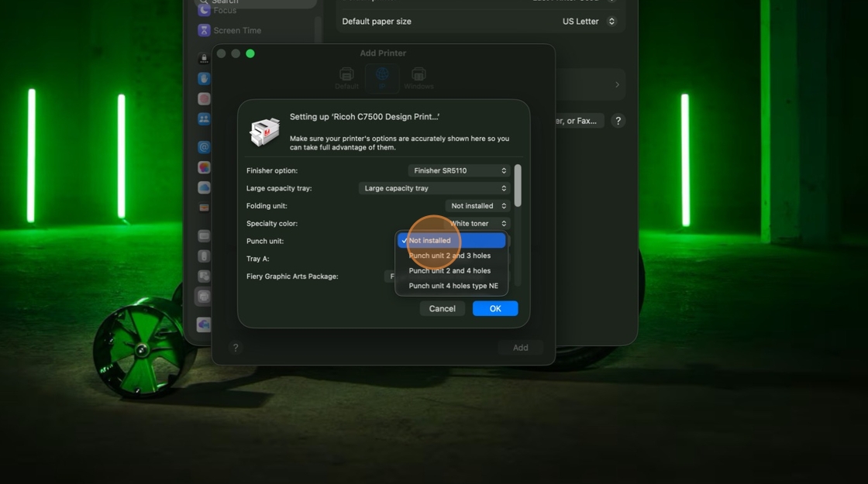The image size is (868, 484).
Task: Click the 'Finisher option:' label
Action: [272, 170]
